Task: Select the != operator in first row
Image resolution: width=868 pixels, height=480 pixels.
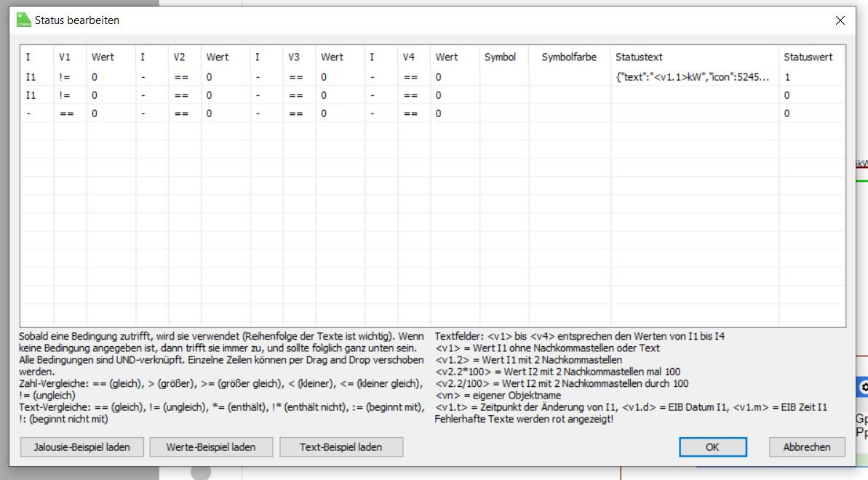Action: [71, 77]
